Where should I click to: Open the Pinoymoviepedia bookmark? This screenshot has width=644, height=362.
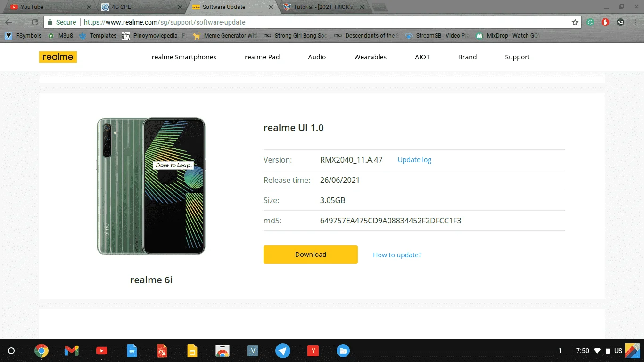(154, 36)
